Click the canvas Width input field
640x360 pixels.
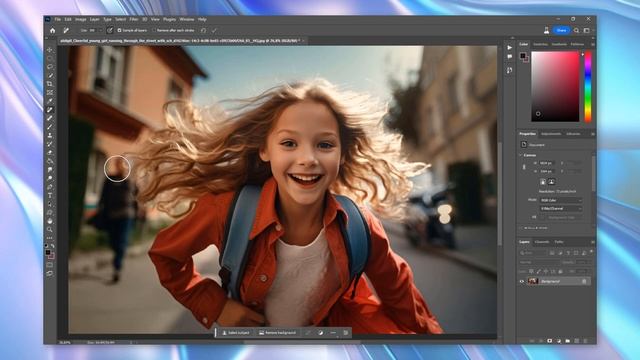click(x=547, y=163)
